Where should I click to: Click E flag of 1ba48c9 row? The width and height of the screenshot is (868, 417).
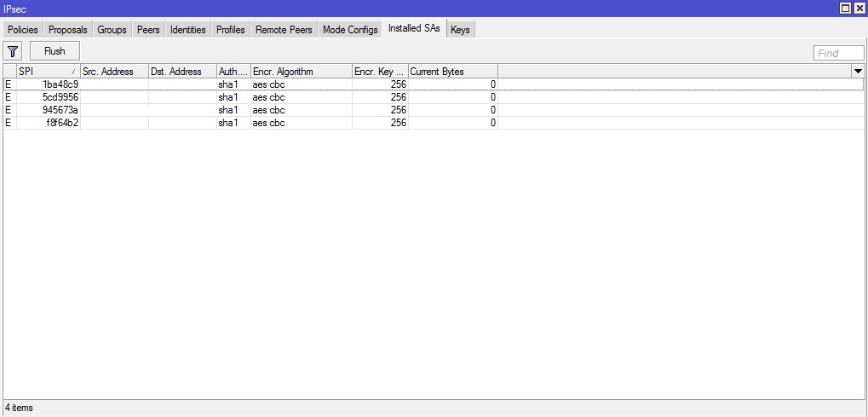coord(8,84)
